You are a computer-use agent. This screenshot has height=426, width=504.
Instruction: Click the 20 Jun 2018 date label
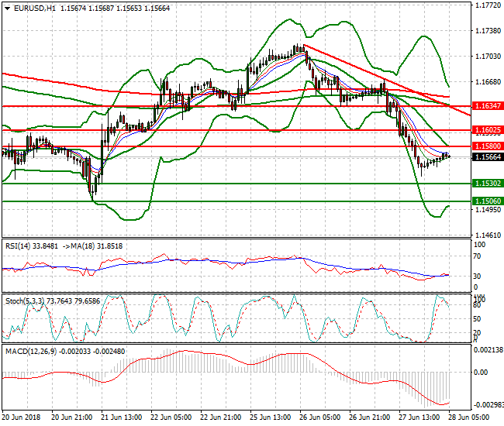coord(21,417)
